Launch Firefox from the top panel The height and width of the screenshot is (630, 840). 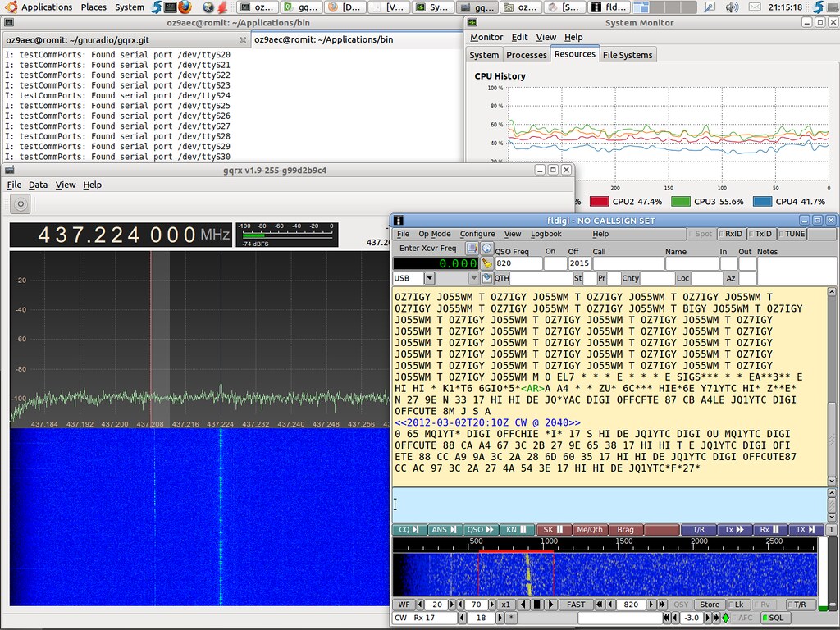coord(184,7)
